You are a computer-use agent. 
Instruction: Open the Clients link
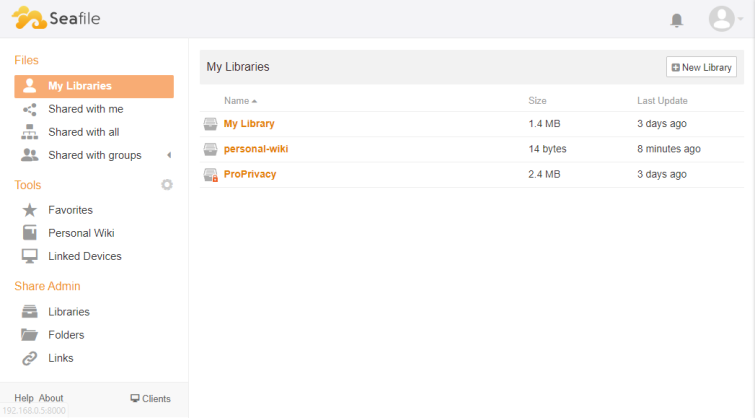(x=150, y=399)
